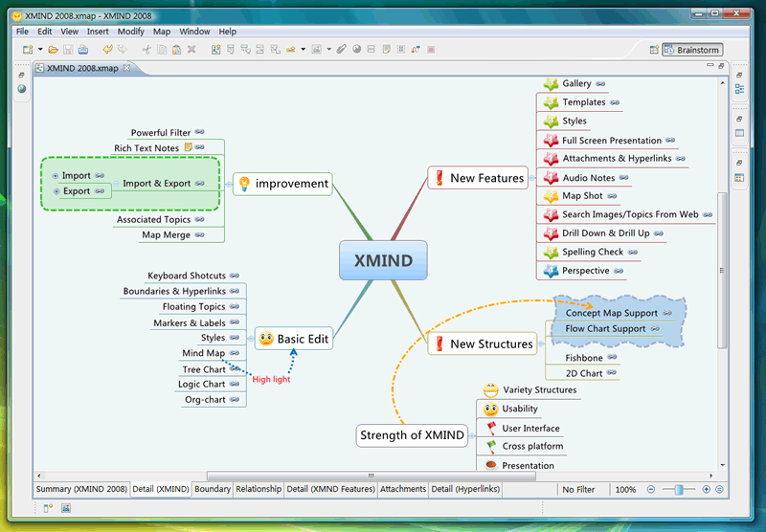Viewport: 766px width, 532px height.
Task: Click the vertical scrollbar thumb
Action: tap(722, 271)
